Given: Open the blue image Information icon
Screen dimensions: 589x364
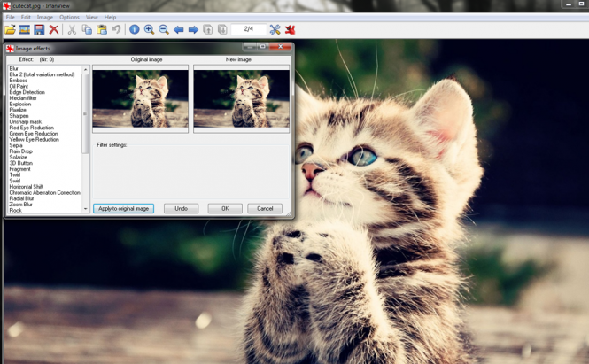Looking at the screenshot, I should [135, 29].
